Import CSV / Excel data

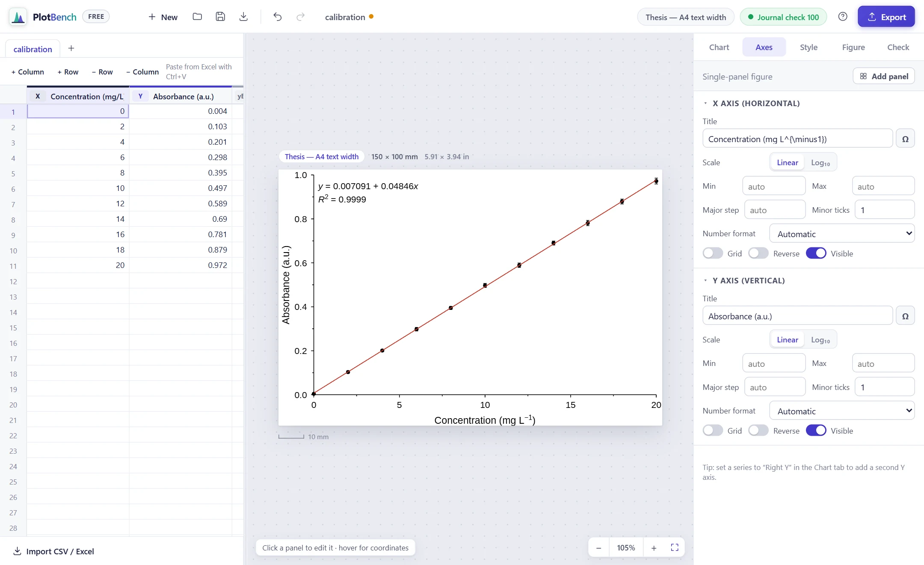click(x=54, y=551)
